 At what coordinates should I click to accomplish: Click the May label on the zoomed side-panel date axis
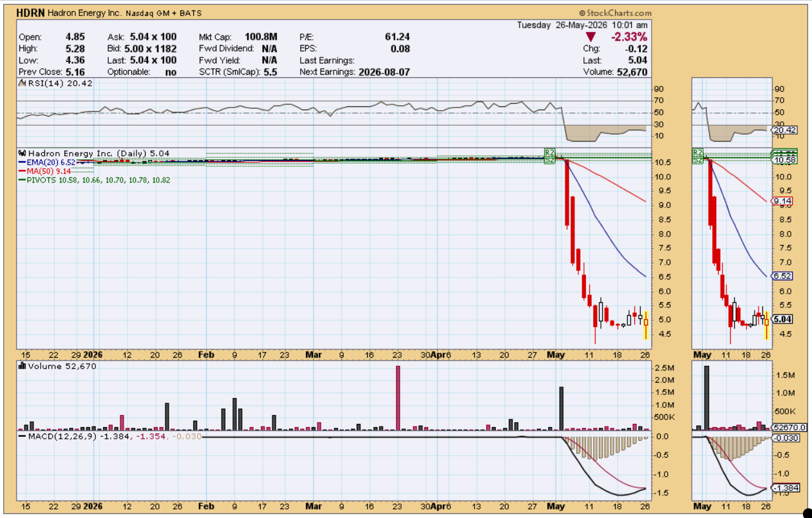[x=703, y=355]
